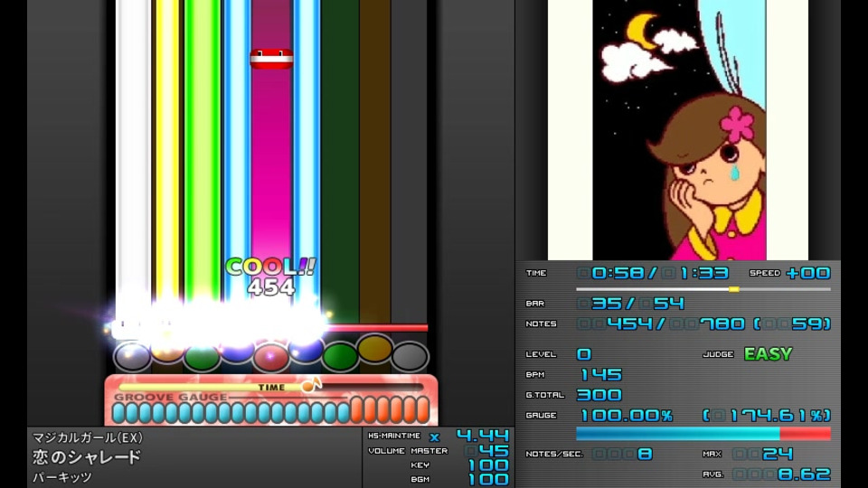Tap the left yellow pop button
868x488 pixels.
click(167, 351)
